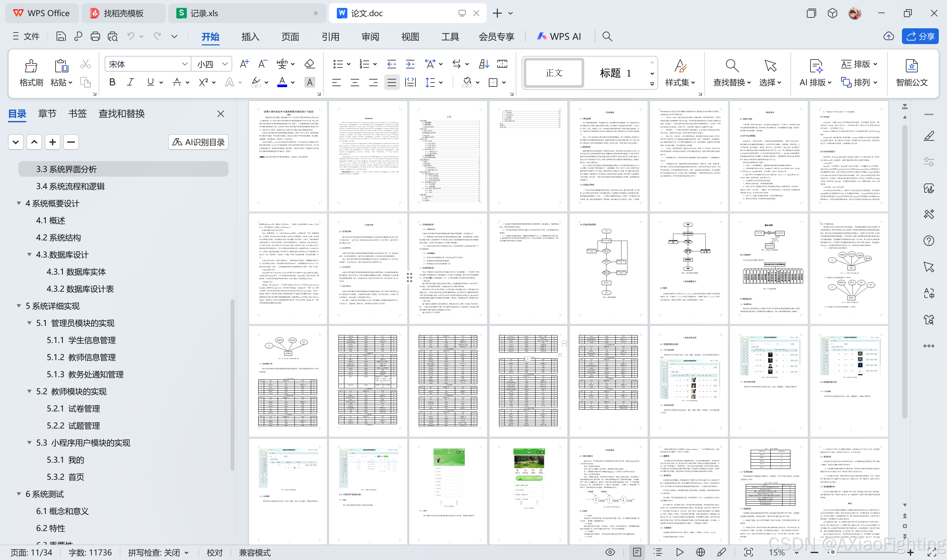Set center paragraph alignment
Image resolution: width=947 pixels, height=560 pixels.
click(355, 82)
